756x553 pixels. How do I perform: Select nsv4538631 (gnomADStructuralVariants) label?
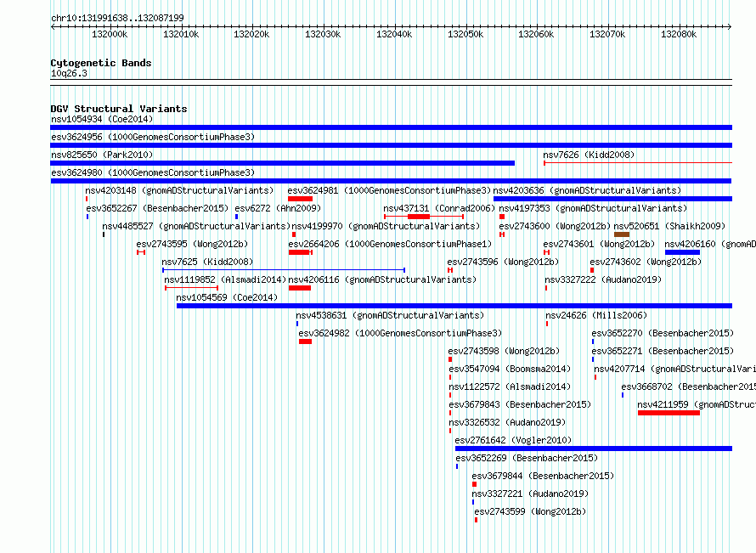pos(390,315)
